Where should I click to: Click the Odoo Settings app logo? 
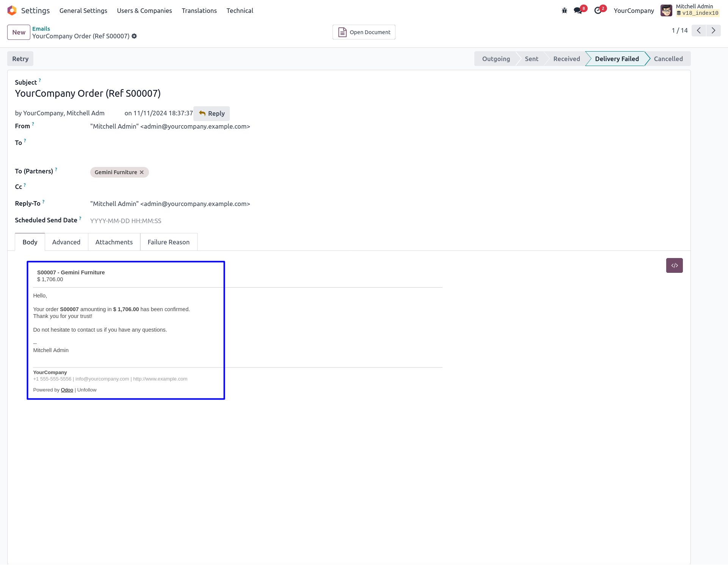click(12, 11)
